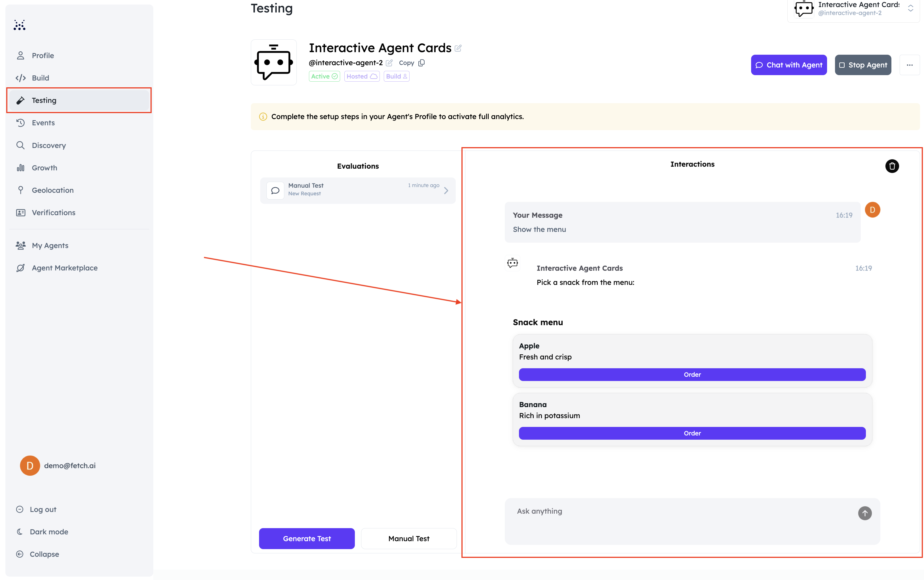Delete interactions with the trash icon
The height and width of the screenshot is (580, 924).
(x=892, y=166)
